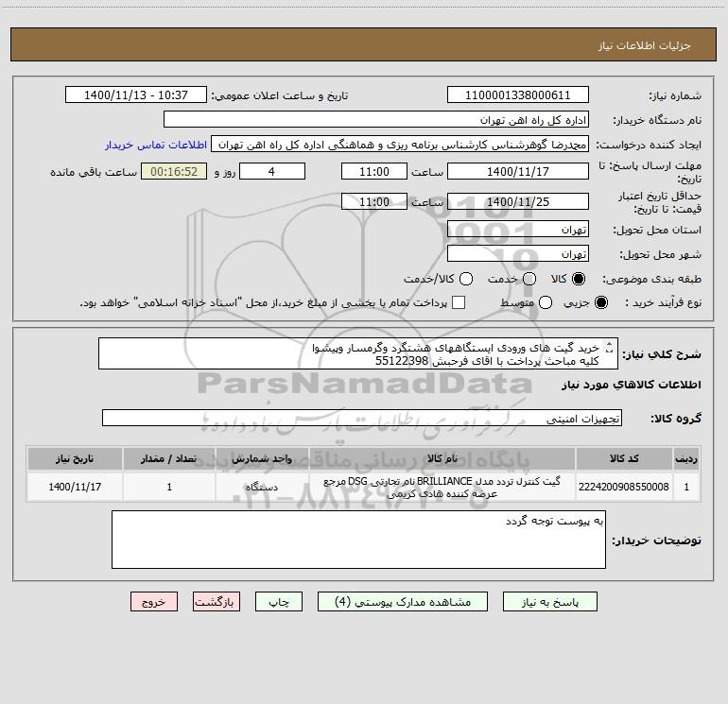
Task: Click the تاریخ نیاز column header
Action: [x=75, y=459]
